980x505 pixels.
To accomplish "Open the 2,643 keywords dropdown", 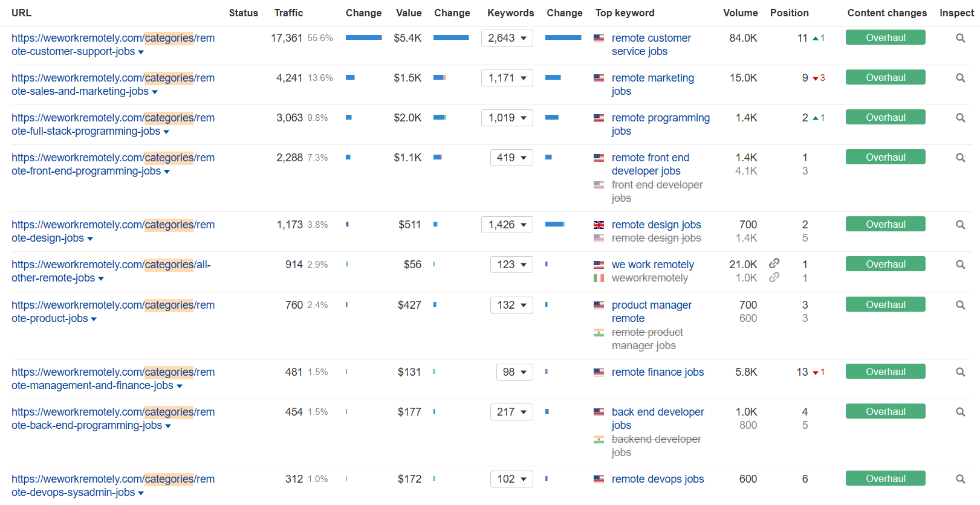I will click(x=507, y=38).
